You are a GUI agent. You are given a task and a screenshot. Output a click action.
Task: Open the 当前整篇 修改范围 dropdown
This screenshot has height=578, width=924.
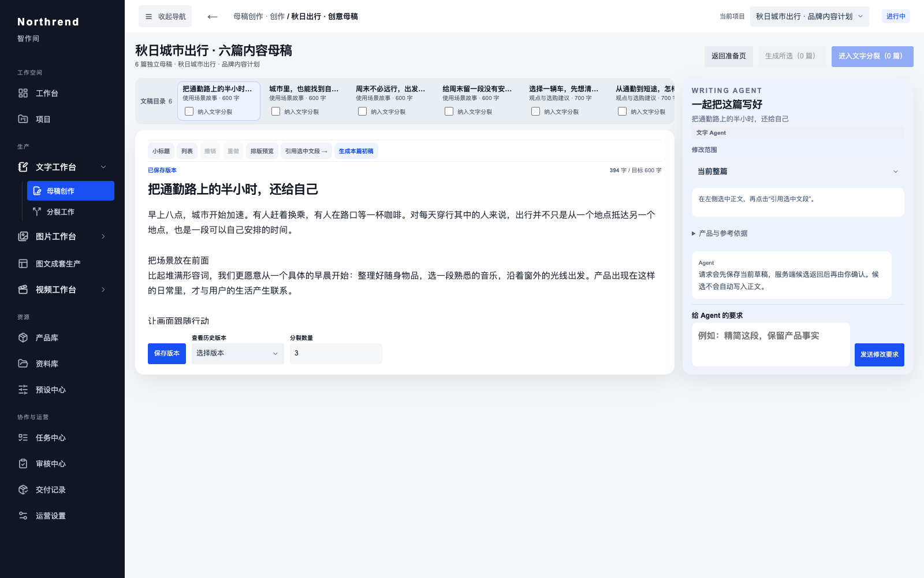[x=798, y=172]
